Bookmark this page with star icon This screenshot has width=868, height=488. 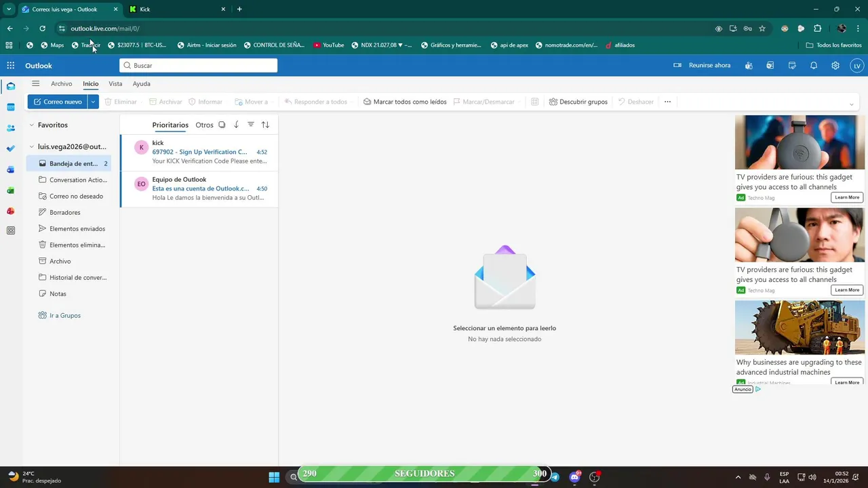click(x=762, y=28)
